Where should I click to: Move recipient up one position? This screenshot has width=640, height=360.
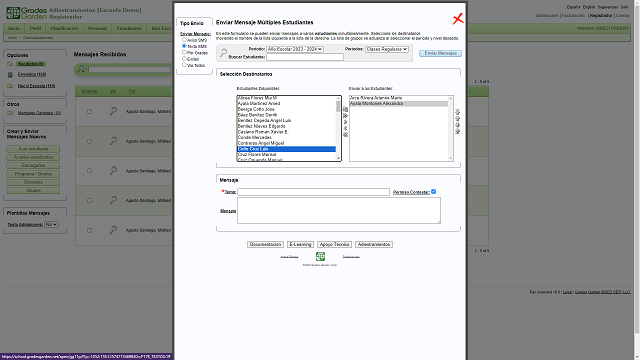458,118
